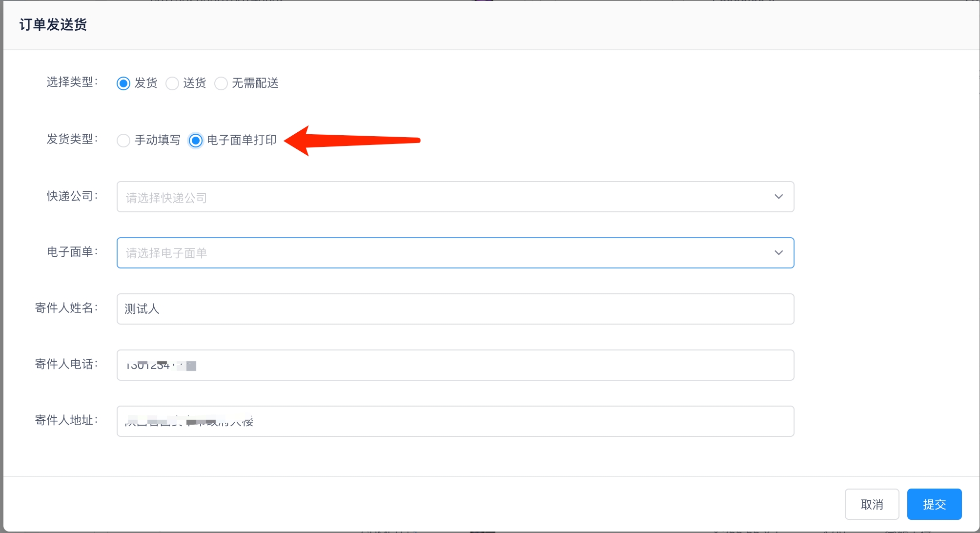
Task: Submit the form with 提交 button
Action: (934, 504)
